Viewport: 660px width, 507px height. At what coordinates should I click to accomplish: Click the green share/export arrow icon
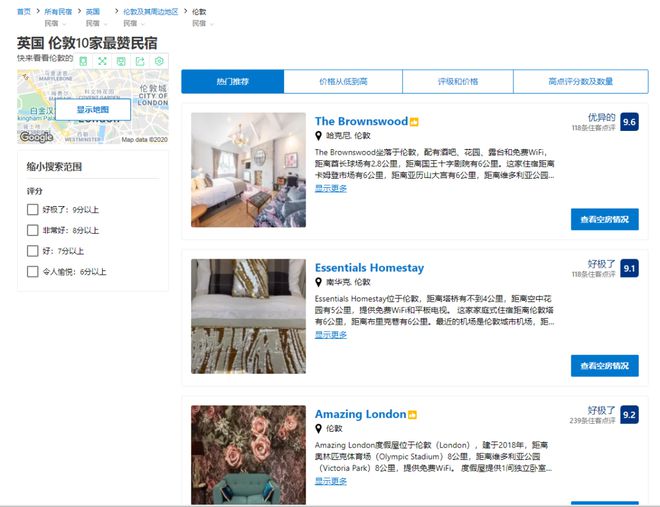click(140, 61)
